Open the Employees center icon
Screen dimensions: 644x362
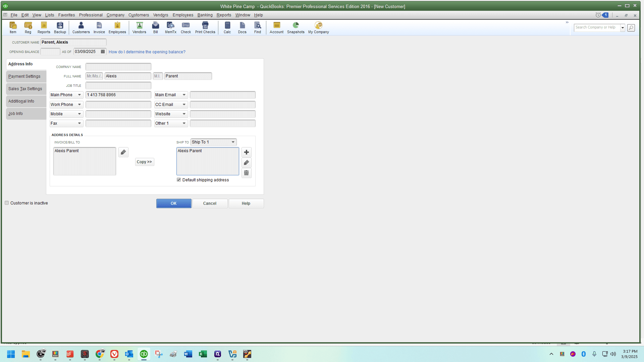pos(117,27)
